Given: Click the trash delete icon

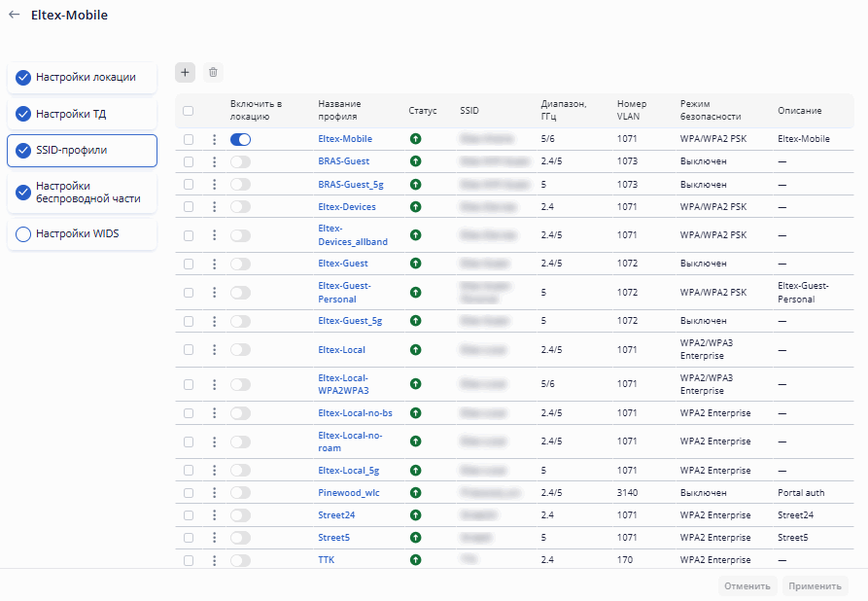Looking at the screenshot, I should point(213,72).
